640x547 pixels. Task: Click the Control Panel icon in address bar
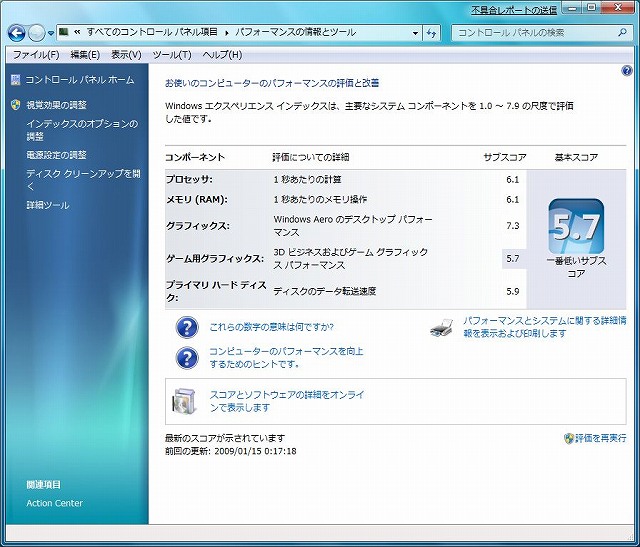click(x=64, y=32)
